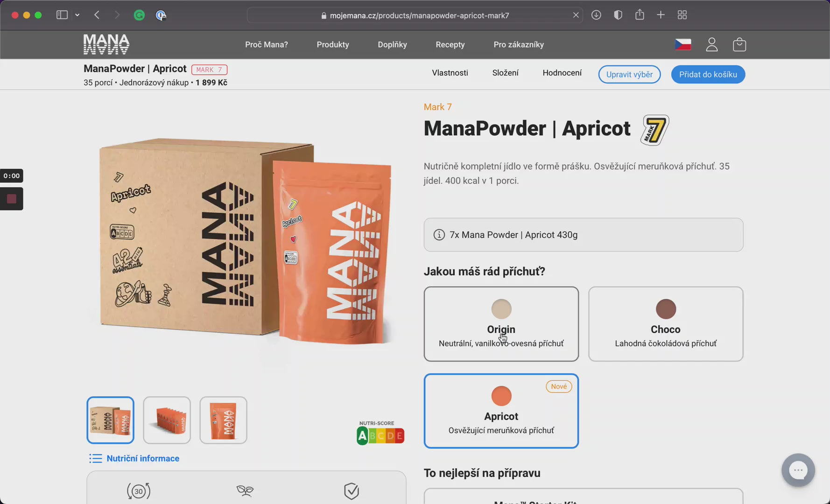Click the ManaPowder | Apricot main heading

click(x=527, y=129)
